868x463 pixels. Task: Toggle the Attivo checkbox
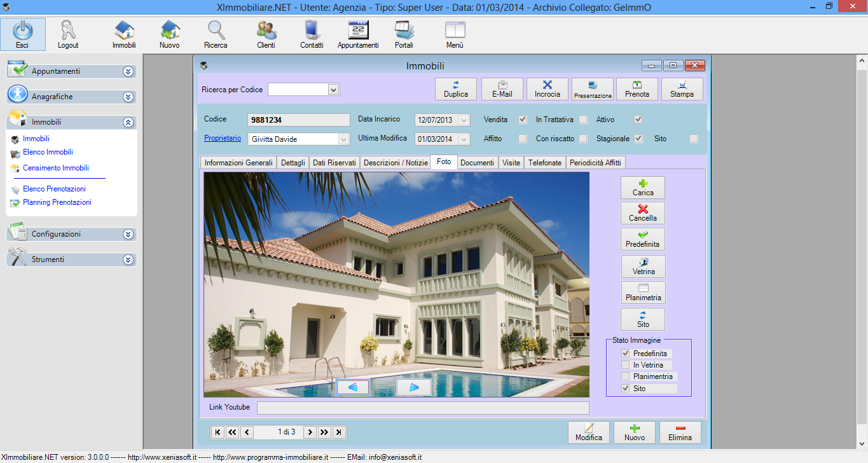(x=638, y=120)
